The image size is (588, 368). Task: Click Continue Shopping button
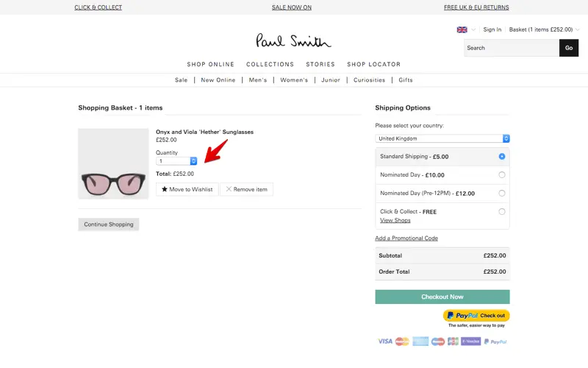[x=108, y=224]
